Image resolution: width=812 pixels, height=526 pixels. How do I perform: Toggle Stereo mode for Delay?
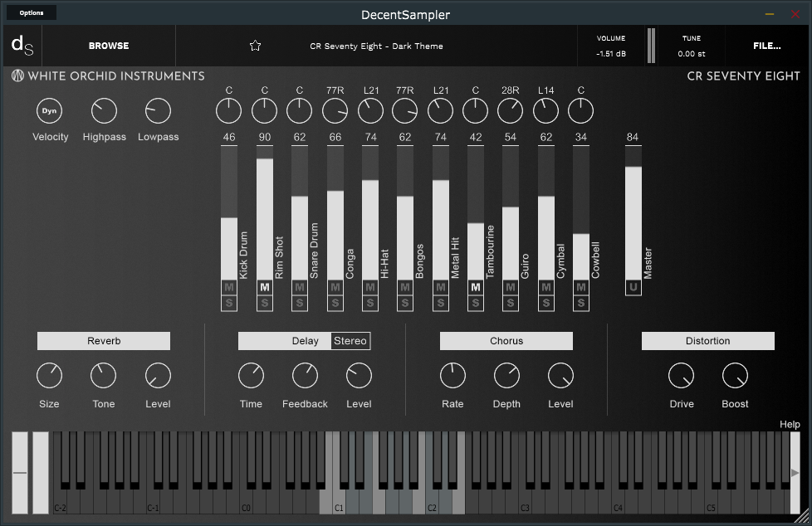[x=350, y=341]
